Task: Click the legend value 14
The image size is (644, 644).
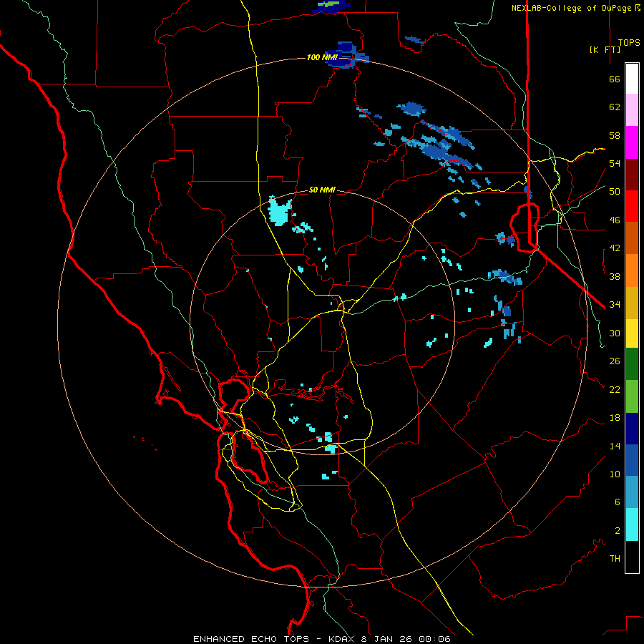Action: (615, 446)
